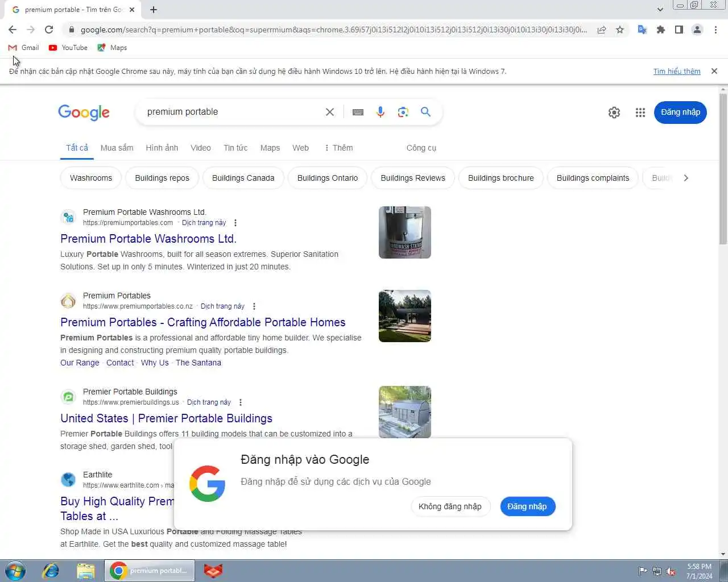Viewport: 728px width, 582px height.
Task: Open more options for premierbuildings.us result
Action: [x=241, y=402]
